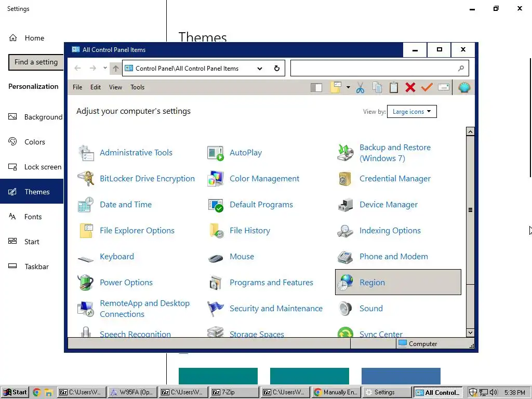The height and width of the screenshot is (399, 532).
Task: Click the envelope Email toolbar icon
Action: point(444,87)
